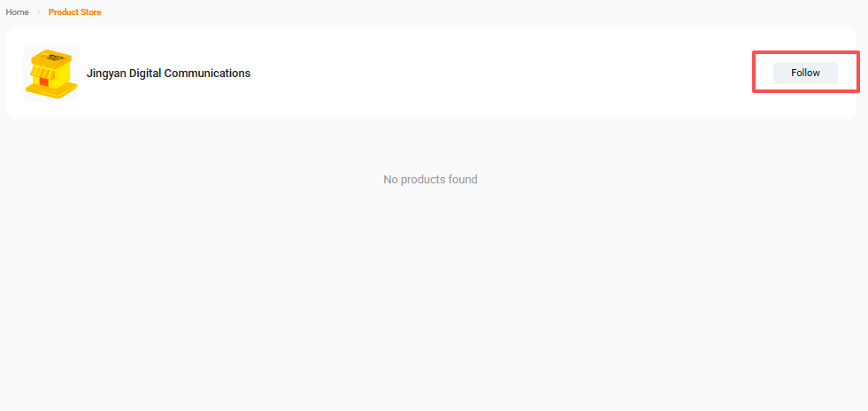Click the store building image

pyautogui.click(x=50, y=73)
